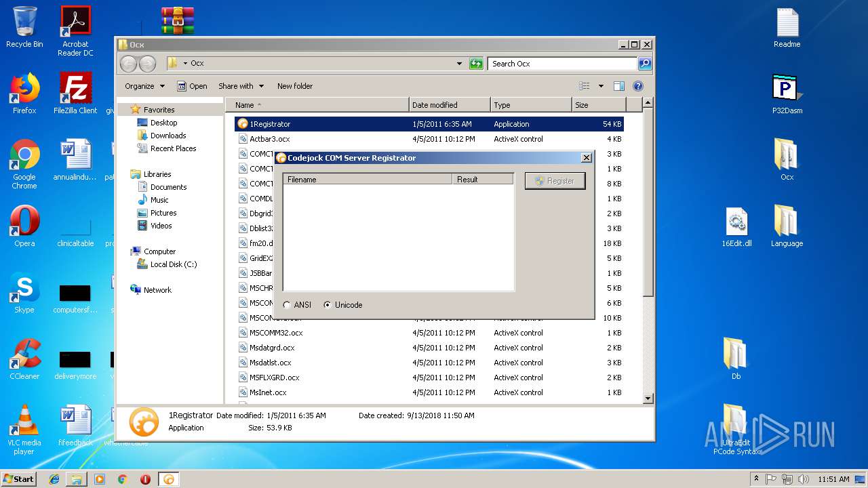The width and height of the screenshot is (868, 488).
Task: Open the change view options dropdown arrow
Action: pos(601,86)
